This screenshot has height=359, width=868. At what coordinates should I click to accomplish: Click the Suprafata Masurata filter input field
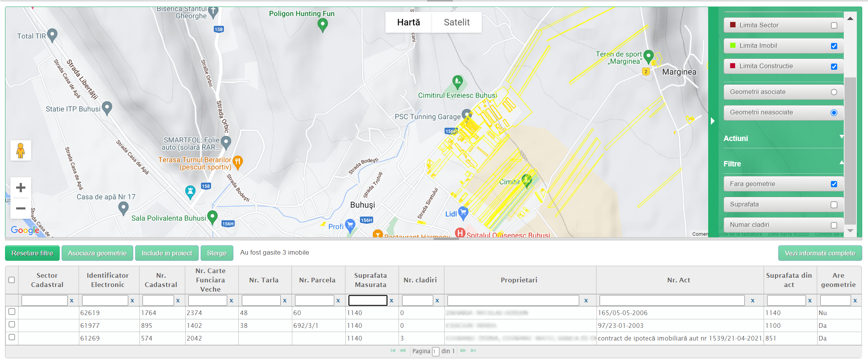367,300
